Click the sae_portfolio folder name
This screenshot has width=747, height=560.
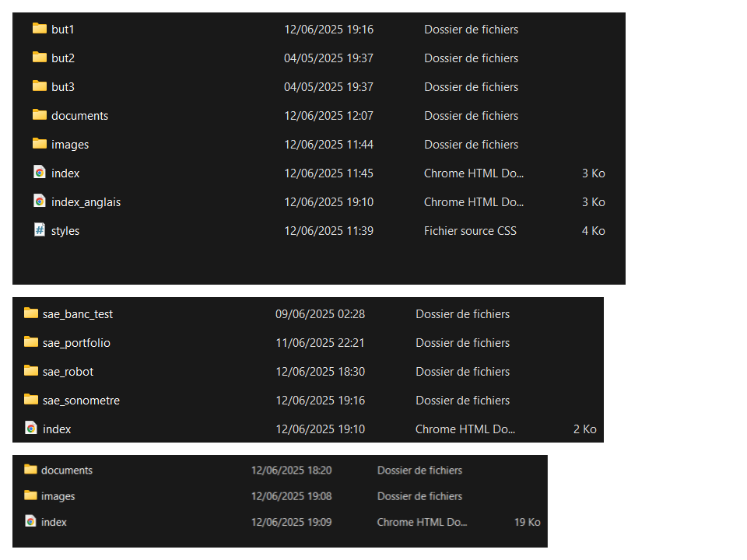coord(76,343)
